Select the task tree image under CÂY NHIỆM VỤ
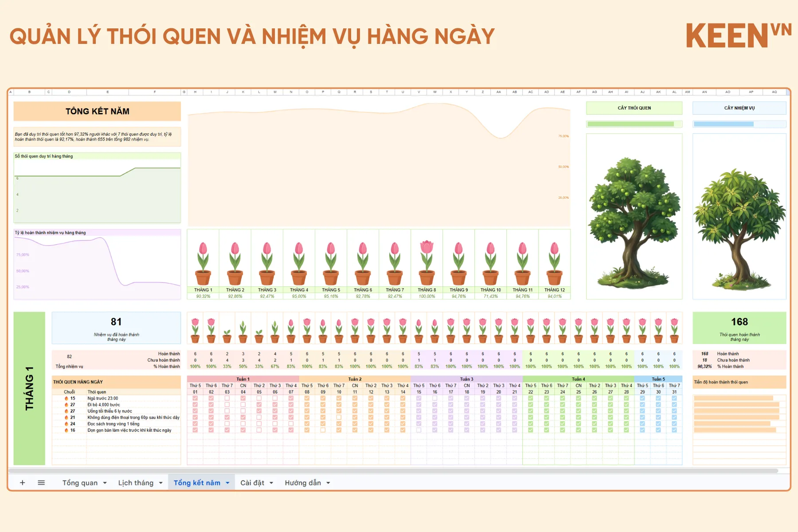Screen dimensions: 798x532 point(739,229)
